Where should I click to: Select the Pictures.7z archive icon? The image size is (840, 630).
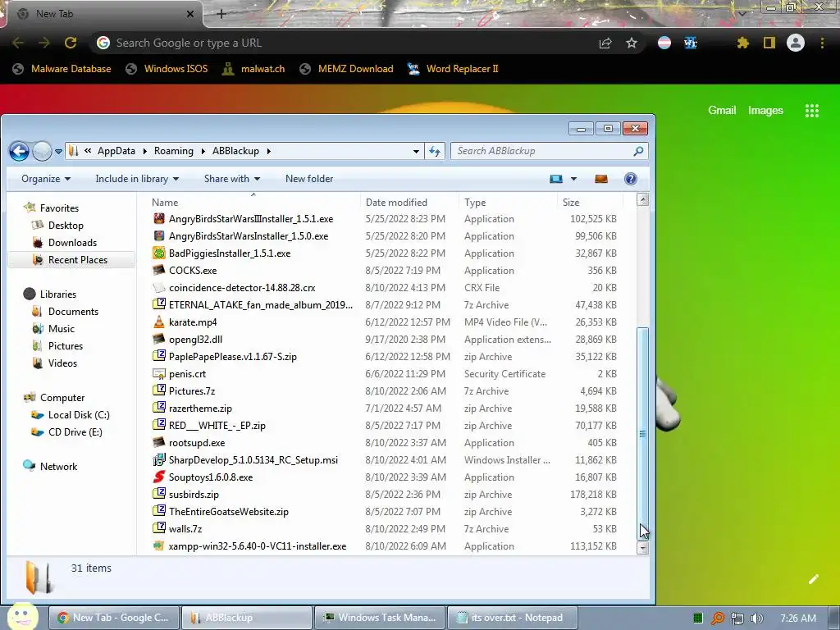[x=159, y=390]
